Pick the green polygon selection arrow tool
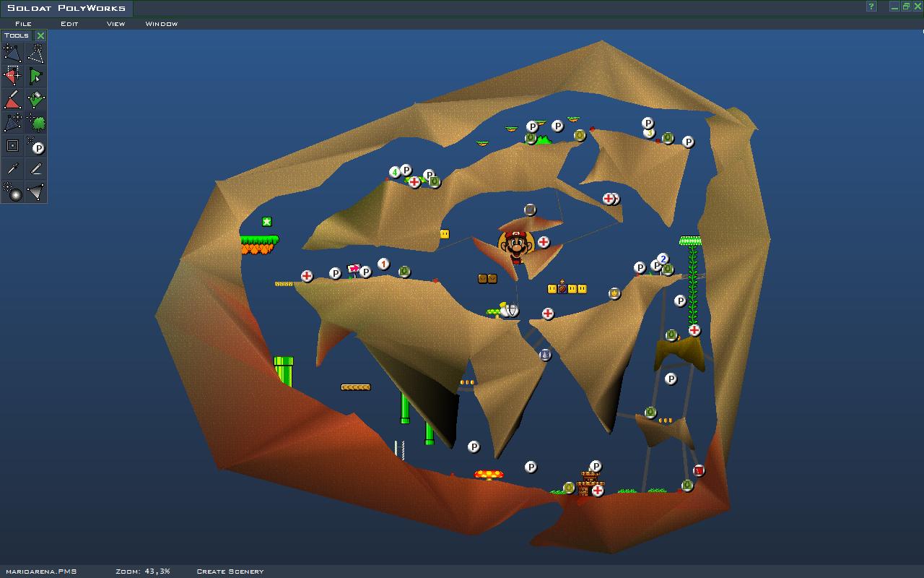The height and width of the screenshot is (578, 924). [35, 76]
